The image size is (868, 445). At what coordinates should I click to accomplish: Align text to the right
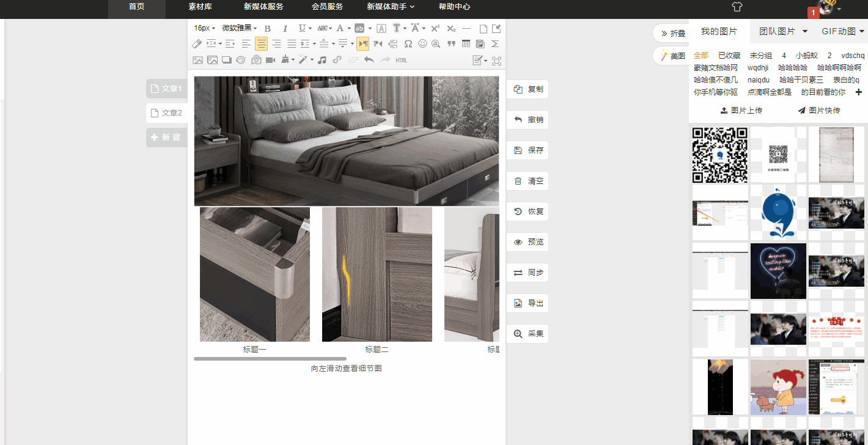276,44
